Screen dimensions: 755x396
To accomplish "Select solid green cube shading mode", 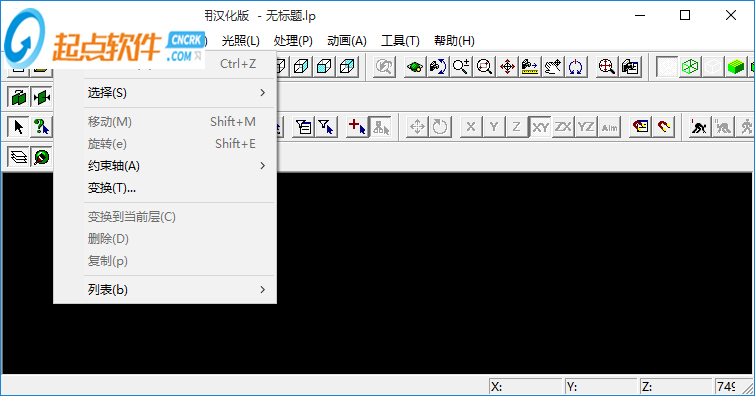I will pos(736,67).
